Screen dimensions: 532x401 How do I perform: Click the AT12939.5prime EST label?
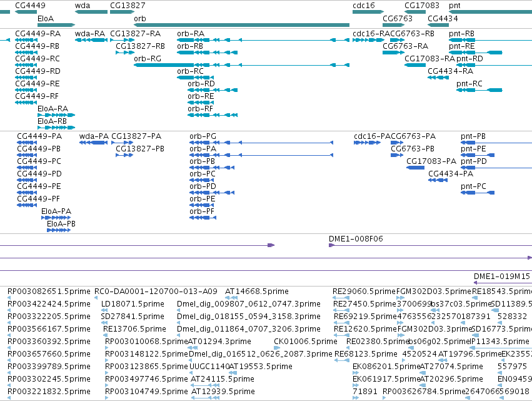(x=223, y=392)
